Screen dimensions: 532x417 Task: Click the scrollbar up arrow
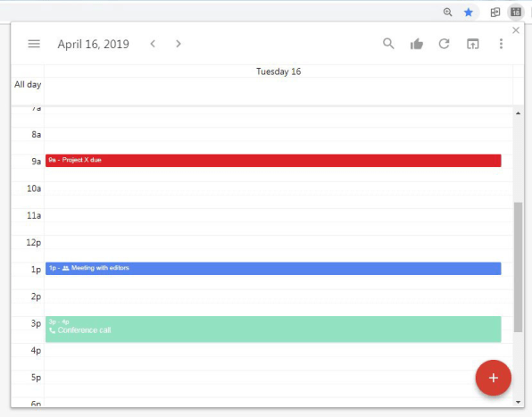(518, 113)
